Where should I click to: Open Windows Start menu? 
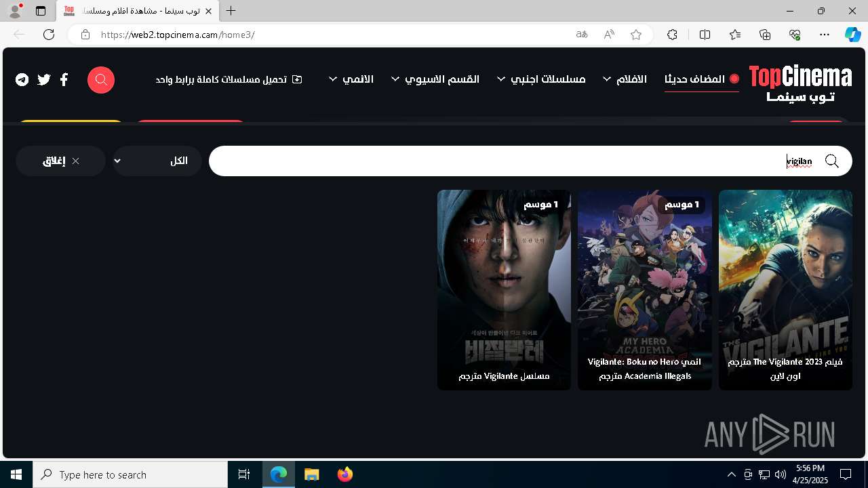(x=16, y=474)
